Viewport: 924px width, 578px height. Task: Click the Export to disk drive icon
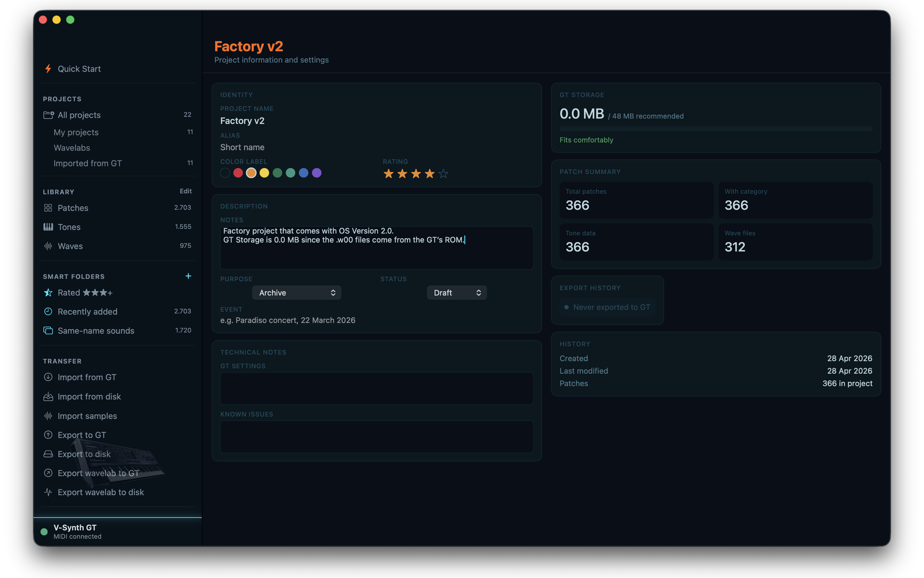point(48,454)
